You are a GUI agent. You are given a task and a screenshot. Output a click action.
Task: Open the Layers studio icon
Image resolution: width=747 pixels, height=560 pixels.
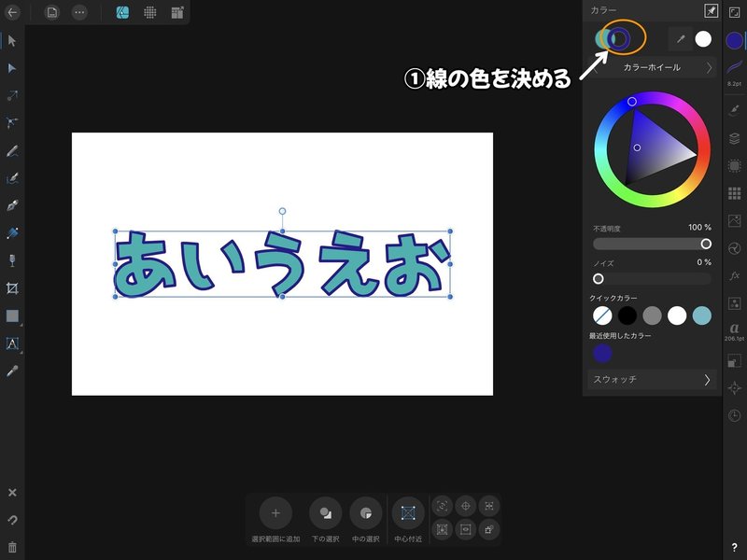(x=734, y=138)
